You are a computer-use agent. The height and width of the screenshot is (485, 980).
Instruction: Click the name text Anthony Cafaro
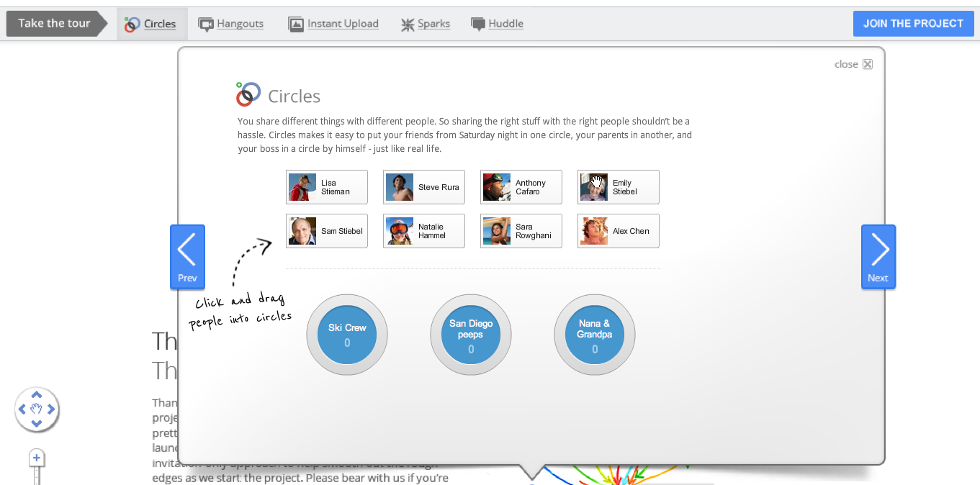531,187
